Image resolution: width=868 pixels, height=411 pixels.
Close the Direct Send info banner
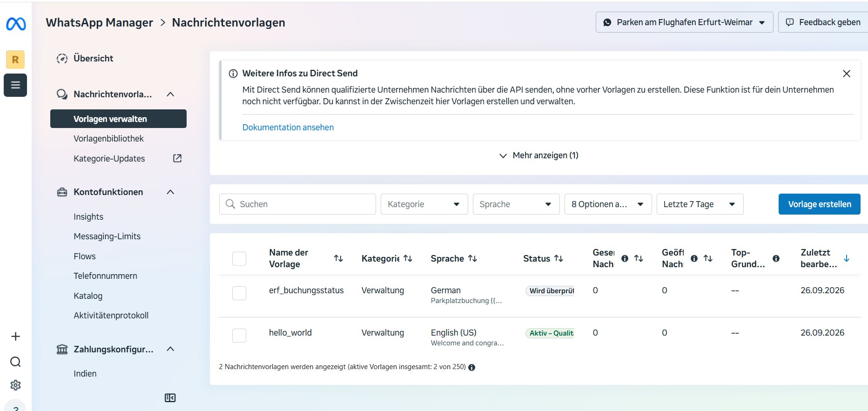847,74
